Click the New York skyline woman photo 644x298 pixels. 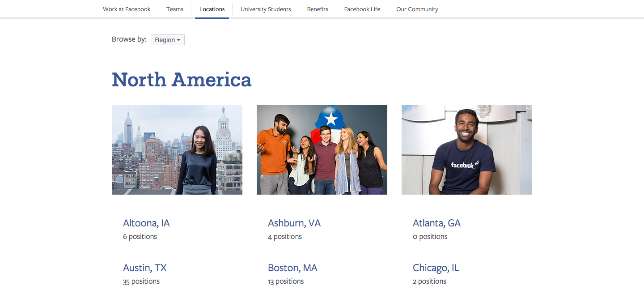point(177,150)
